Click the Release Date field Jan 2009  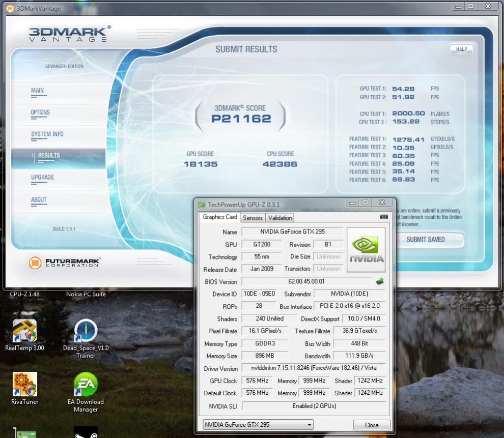pyautogui.click(x=262, y=269)
